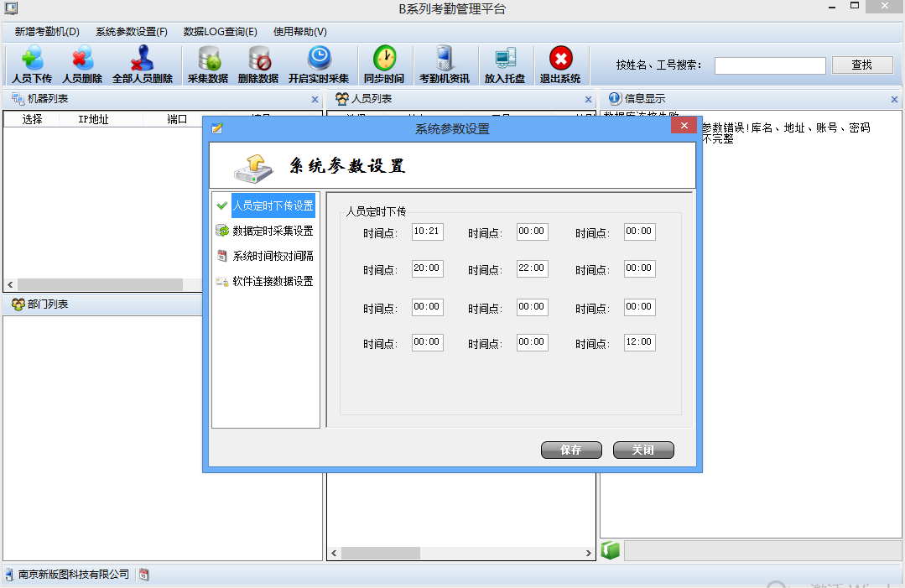
Task: Click the green icon below the info panel
Action: tap(611, 550)
